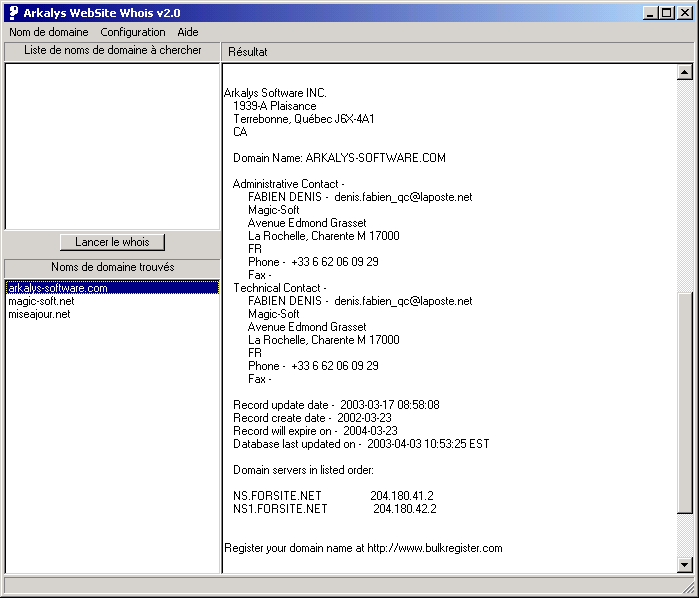
Task: Click the Domain Name: ARKALYS-SOFTWARE.COM line
Action: point(339,158)
